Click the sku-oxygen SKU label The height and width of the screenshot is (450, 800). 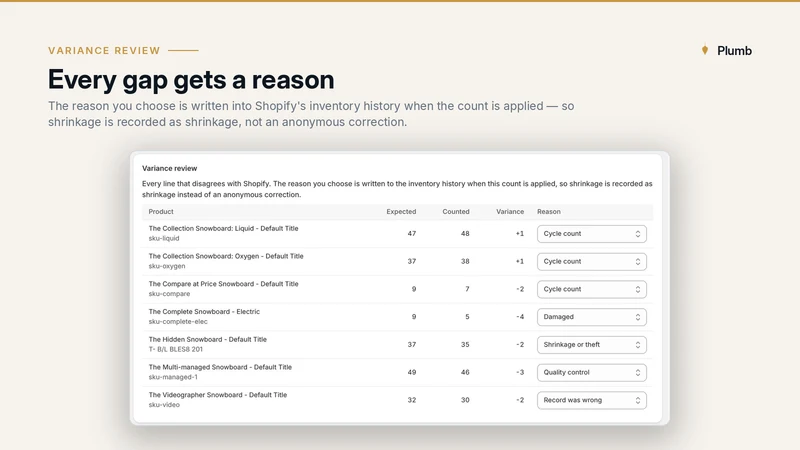[x=167, y=266]
